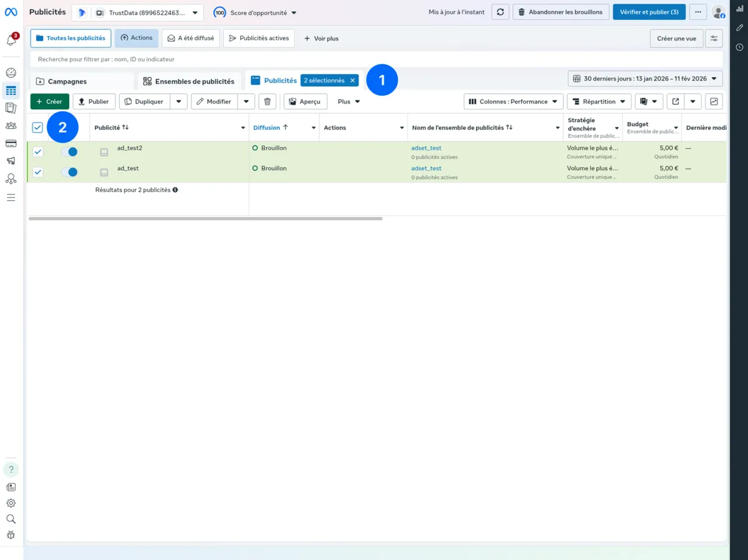Image resolution: width=748 pixels, height=560 pixels.
Task: Click the Vérifier et publier button
Action: (x=649, y=12)
